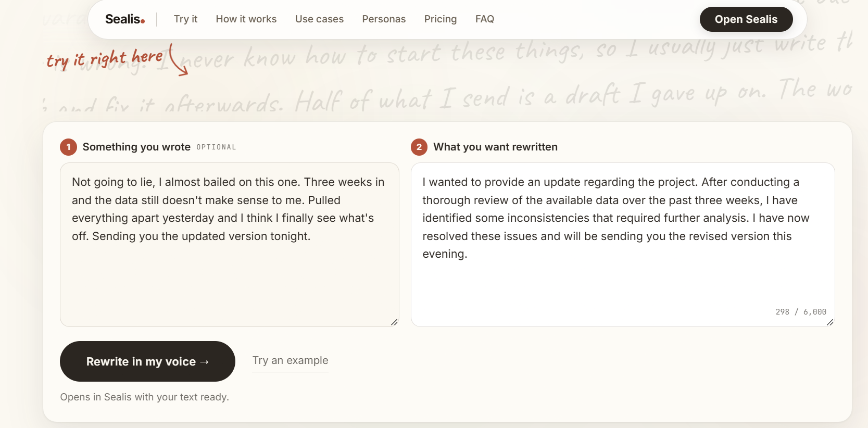Image resolution: width=868 pixels, height=428 pixels.
Task: Focus the 'Something you wrote' text area
Action: (230, 245)
